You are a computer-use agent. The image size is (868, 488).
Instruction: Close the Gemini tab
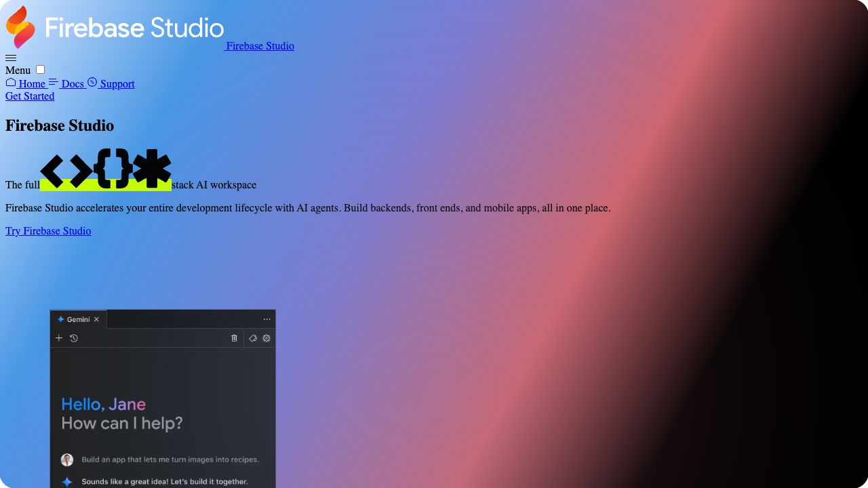(96, 319)
